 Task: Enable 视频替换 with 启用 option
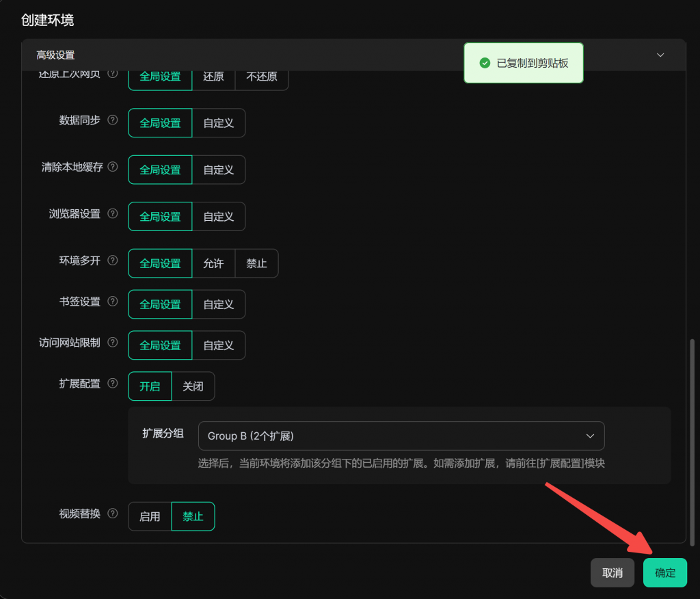(x=150, y=517)
